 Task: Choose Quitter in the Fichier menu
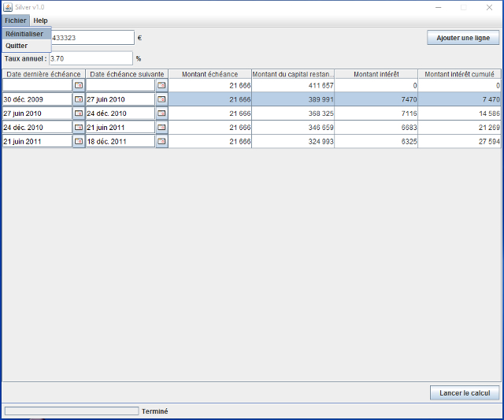coord(17,46)
